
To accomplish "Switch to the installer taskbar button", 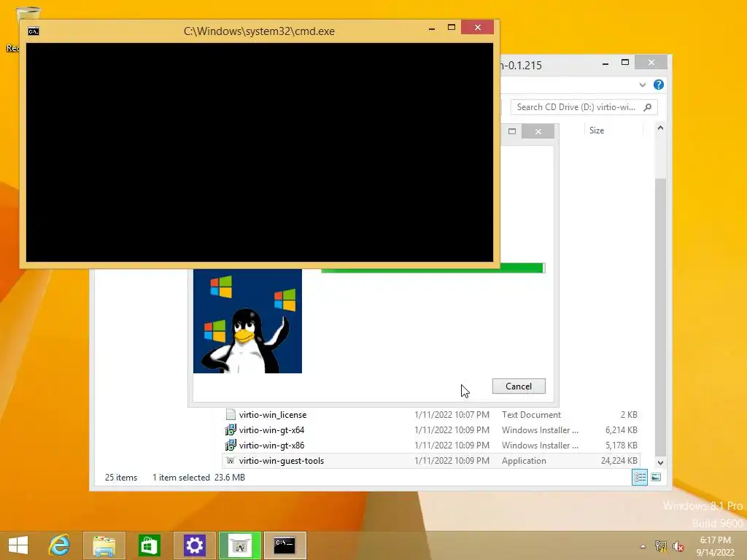I will 239,545.
